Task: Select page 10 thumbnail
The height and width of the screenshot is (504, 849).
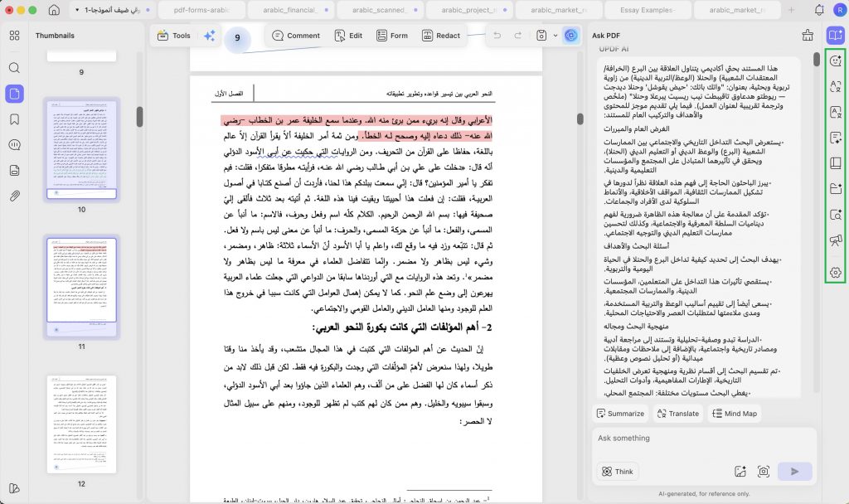Action: click(x=82, y=149)
